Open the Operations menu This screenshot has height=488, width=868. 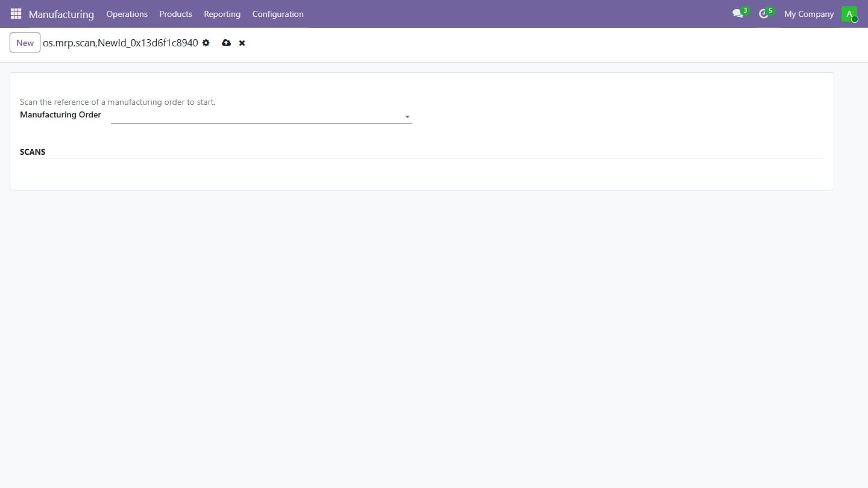click(x=127, y=14)
